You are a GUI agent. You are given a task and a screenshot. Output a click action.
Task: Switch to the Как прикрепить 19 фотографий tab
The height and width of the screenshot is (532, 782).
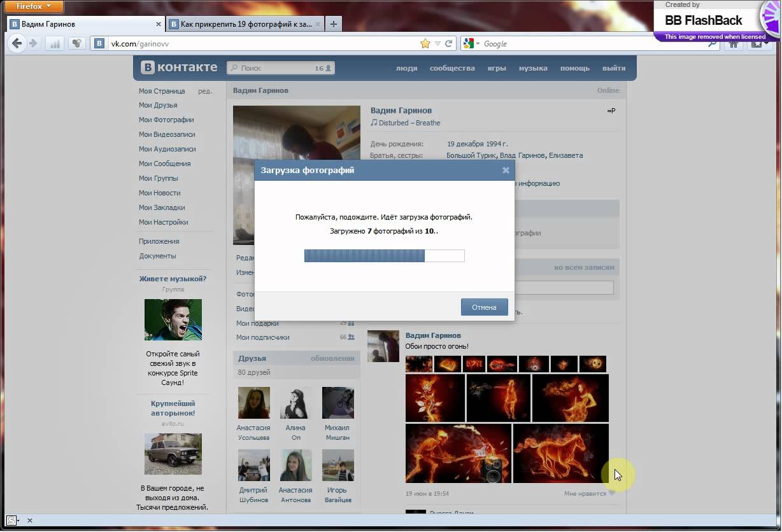(246, 24)
